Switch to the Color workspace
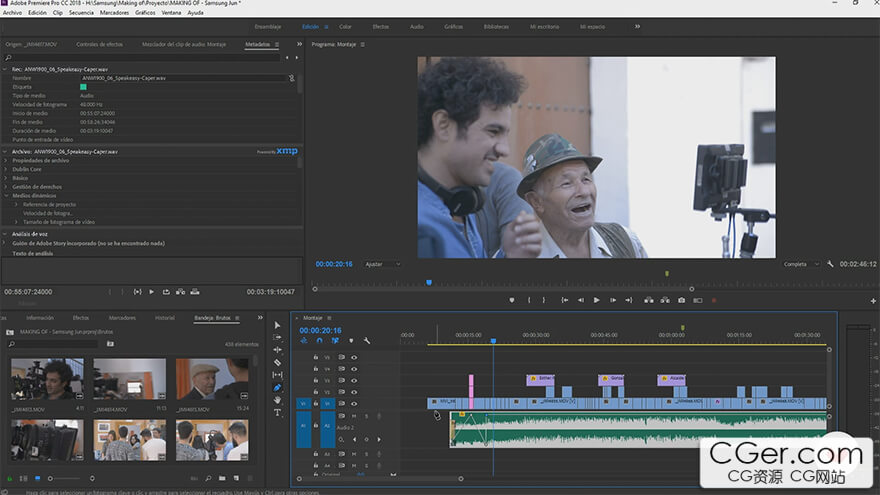 tap(345, 26)
